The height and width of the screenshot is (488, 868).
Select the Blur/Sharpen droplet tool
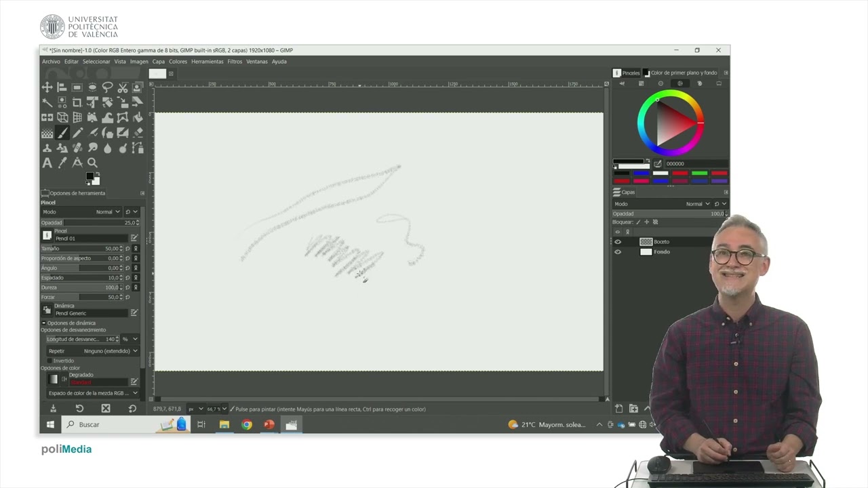[x=107, y=148]
